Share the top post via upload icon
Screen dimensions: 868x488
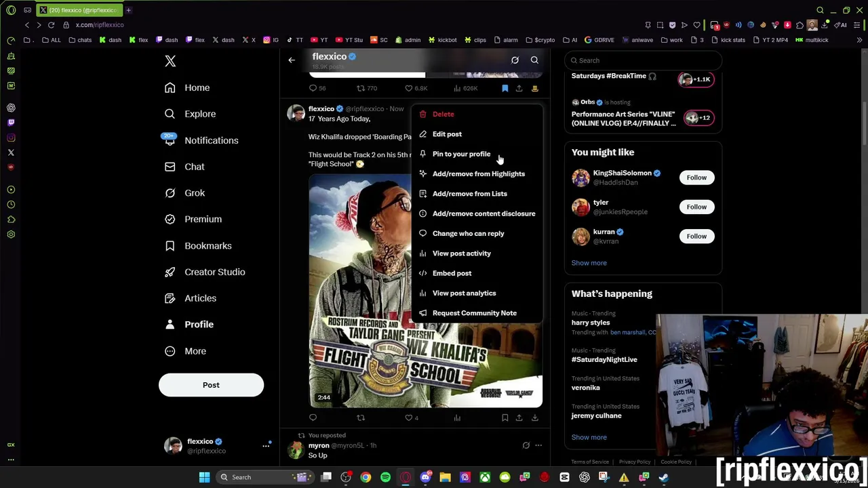519,88
